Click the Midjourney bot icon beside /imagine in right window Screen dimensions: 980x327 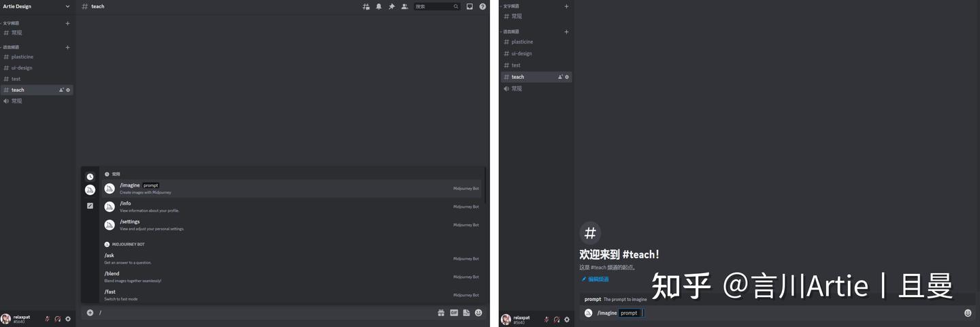[589, 313]
